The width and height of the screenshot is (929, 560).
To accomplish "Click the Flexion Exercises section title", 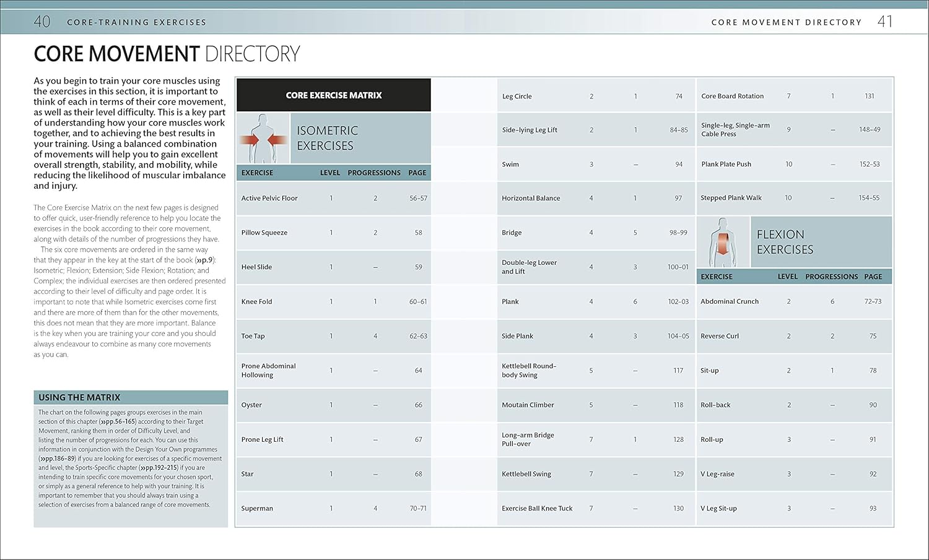I will point(785,242).
